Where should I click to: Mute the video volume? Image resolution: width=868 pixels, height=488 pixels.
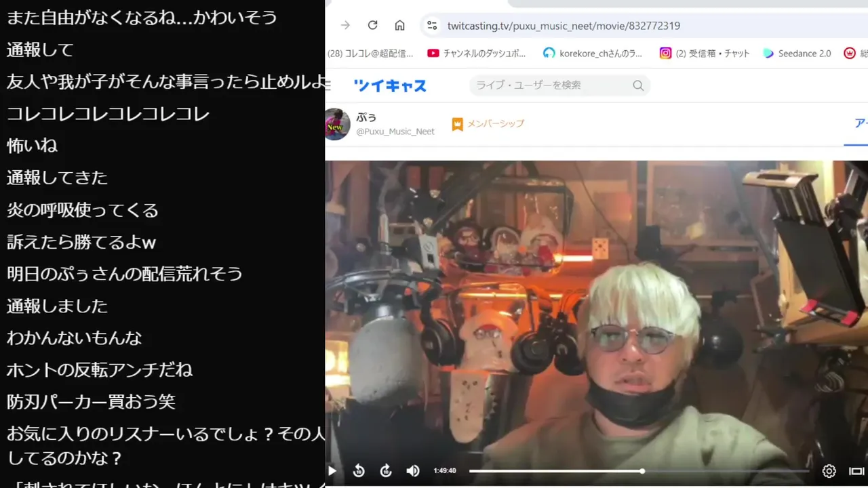tap(412, 470)
